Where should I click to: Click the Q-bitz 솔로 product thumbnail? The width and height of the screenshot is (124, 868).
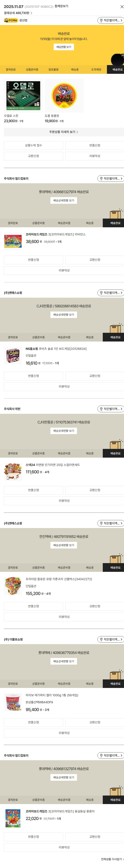13,356
